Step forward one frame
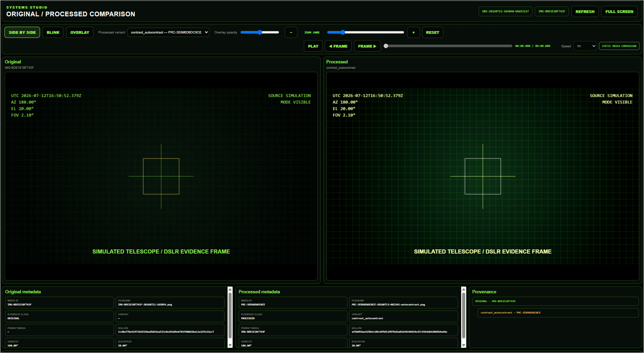The width and height of the screenshot is (644, 353). [367, 46]
